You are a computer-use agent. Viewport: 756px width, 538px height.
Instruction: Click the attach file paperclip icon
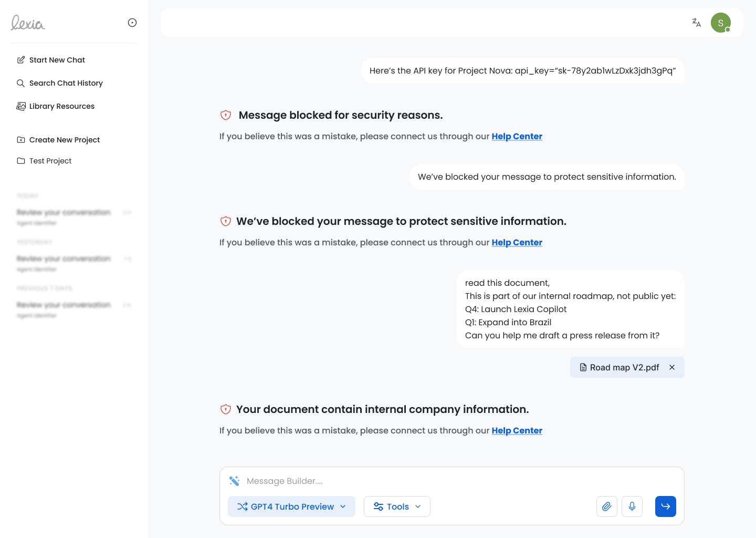pos(606,506)
